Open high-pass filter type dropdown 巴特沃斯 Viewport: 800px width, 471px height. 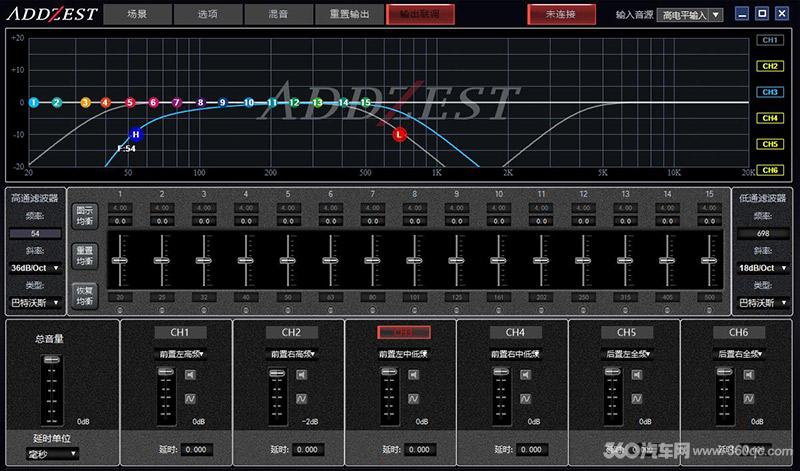pyautogui.click(x=35, y=303)
